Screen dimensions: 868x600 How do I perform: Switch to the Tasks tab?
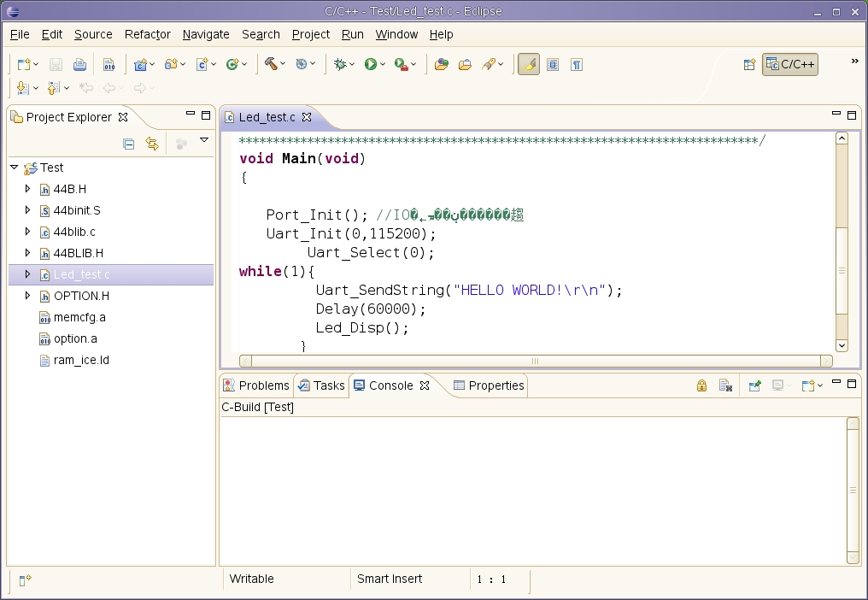(321, 385)
